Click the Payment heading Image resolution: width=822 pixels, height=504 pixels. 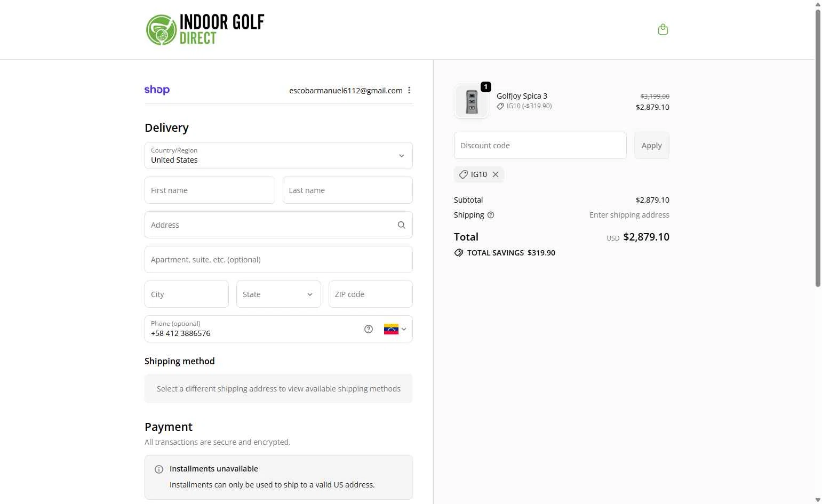(169, 427)
